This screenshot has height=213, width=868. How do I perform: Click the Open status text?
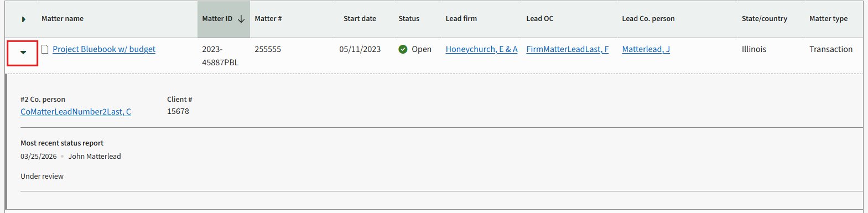422,49
